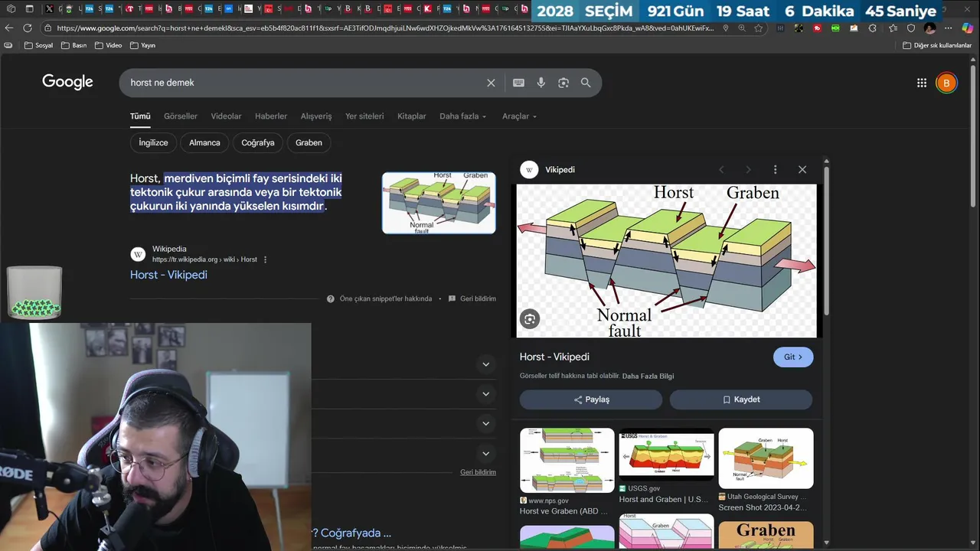Screen dimensions: 980x551
Task: Open the favorites list toolbar icon
Action: point(892,28)
